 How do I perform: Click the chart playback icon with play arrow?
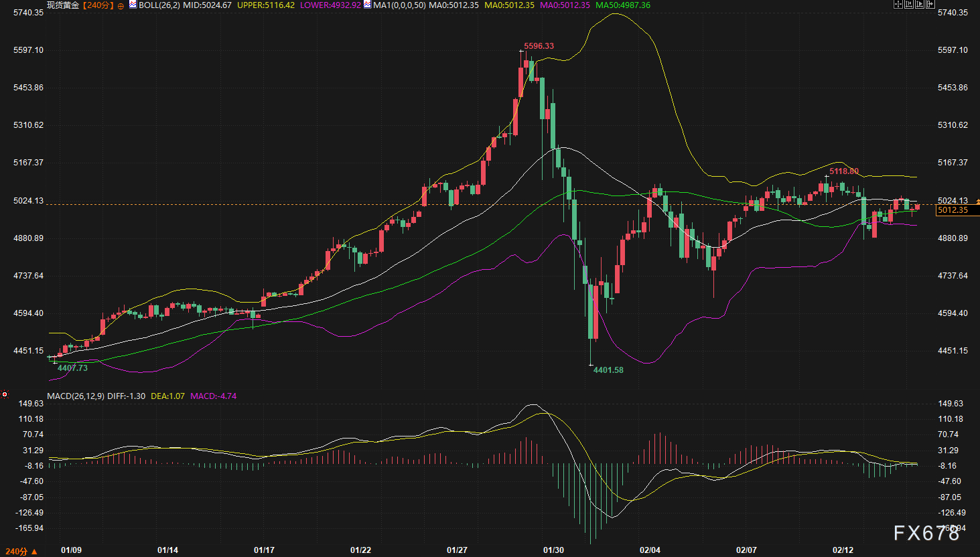(x=920, y=4)
